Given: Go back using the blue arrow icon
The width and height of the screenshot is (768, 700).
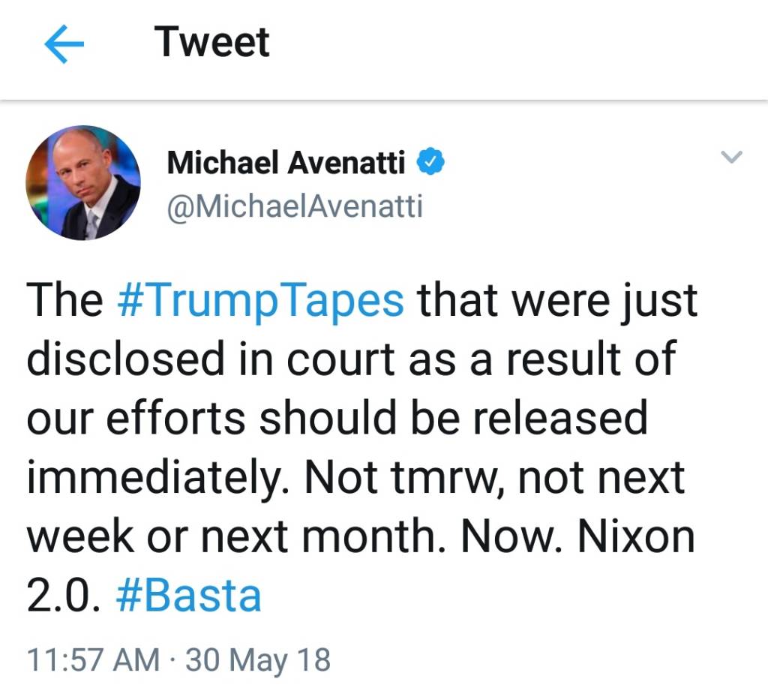Looking at the screenshot, I should 64,44.
